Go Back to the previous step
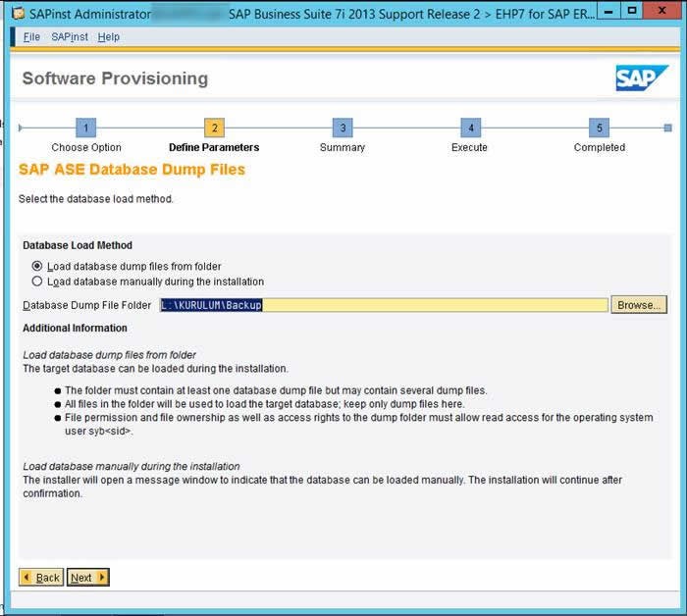 tap(41, 578)
